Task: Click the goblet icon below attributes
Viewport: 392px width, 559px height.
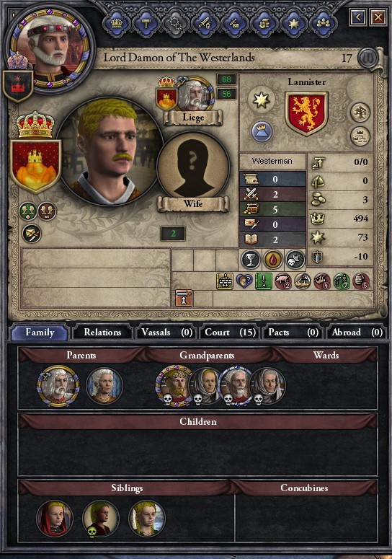Action: (x=251, y=259)
